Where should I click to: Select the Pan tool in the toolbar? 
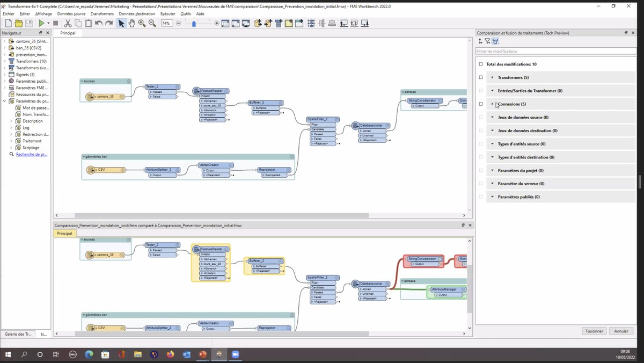tap(133, 23)
